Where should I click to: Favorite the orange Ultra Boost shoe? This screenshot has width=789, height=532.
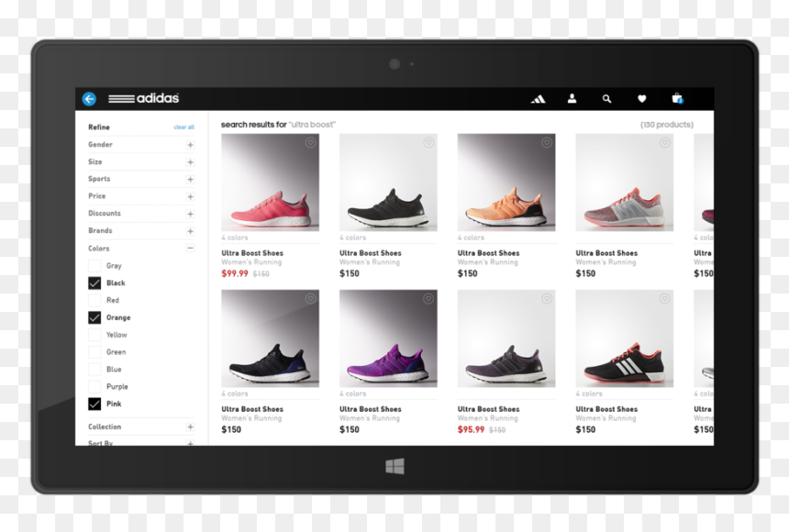click(547, 142)
